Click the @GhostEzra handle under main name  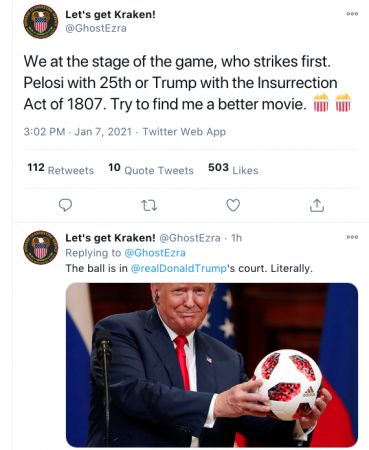[96, 28]
